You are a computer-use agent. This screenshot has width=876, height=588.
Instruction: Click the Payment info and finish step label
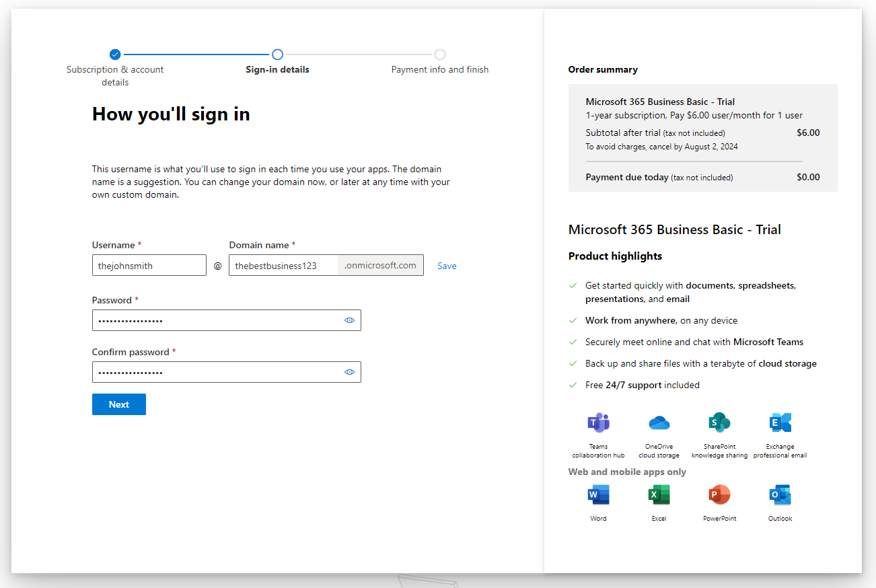(x=440, y=69)
